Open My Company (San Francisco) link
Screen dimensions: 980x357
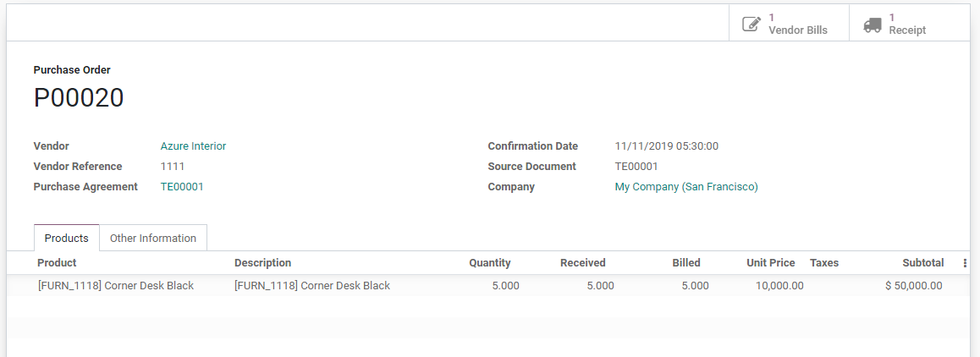[686, 187]
